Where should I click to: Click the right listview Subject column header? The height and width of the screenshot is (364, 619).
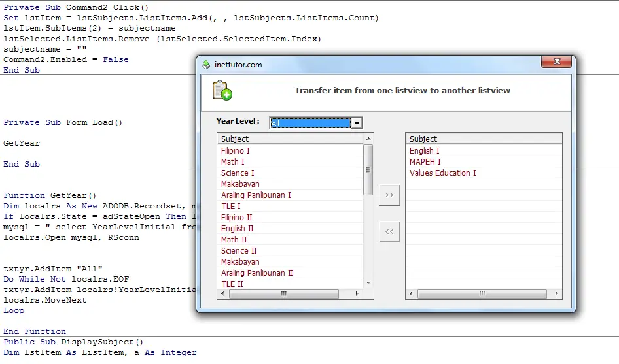point(483,139)
